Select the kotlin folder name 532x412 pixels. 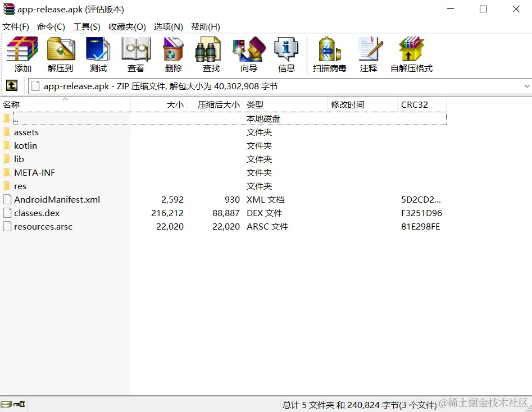(25, 145)
